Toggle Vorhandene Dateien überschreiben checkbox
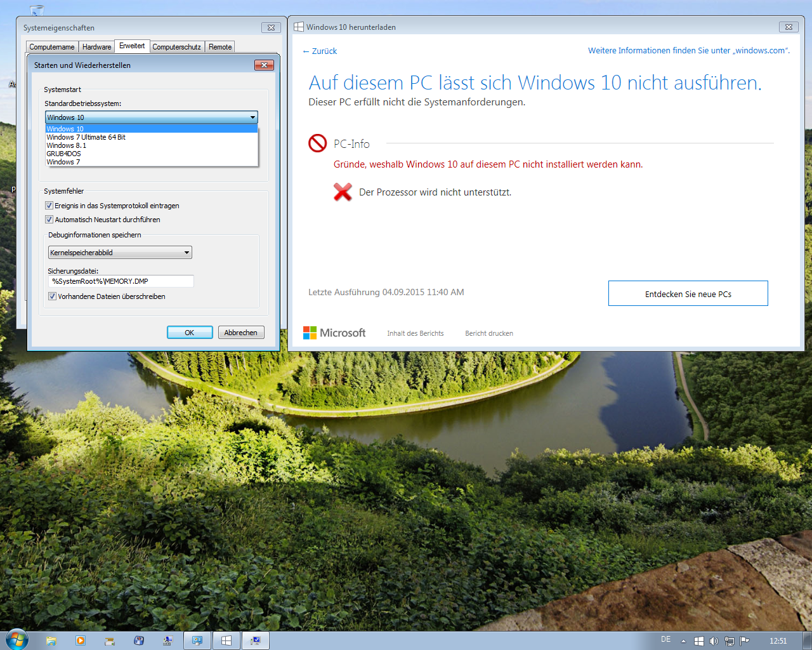The width and height of the screenshot is (812, 650). (52, 296)
